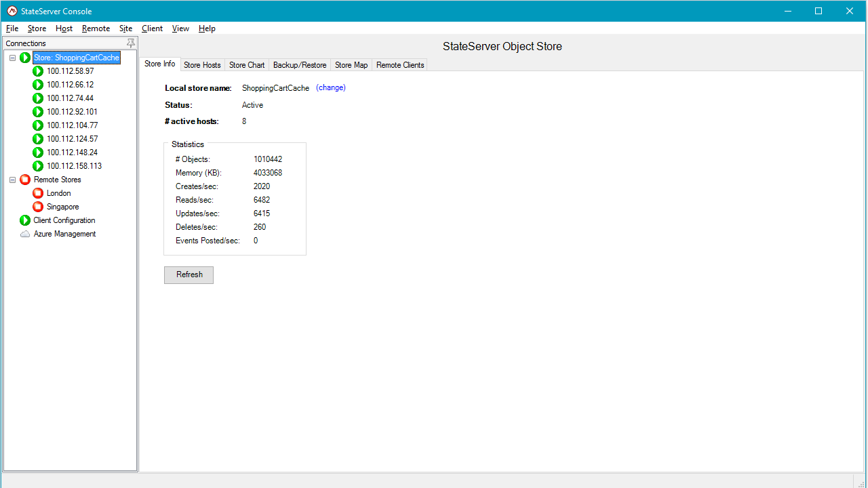Viewport: 868px width, 488px height.
Task: Click green status icon for host 100.112.74.44
Action: [x=38, y=98]
